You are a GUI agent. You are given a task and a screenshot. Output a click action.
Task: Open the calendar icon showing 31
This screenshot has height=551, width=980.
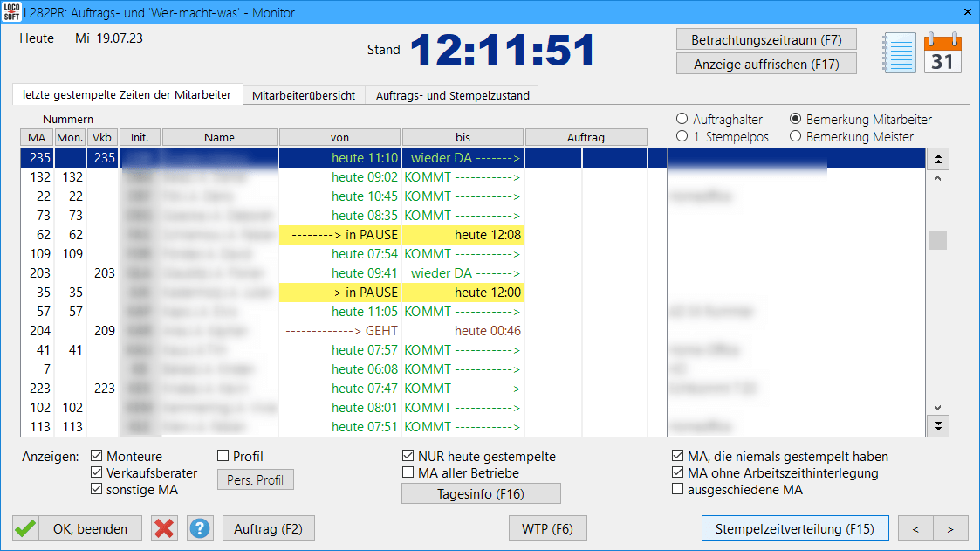[942, 52]
